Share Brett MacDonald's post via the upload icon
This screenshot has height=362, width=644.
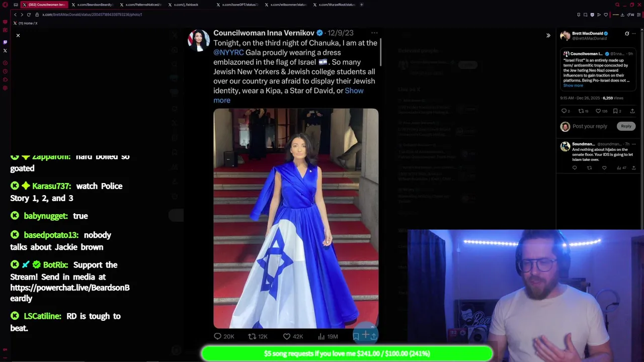click(x=632, y=111)
